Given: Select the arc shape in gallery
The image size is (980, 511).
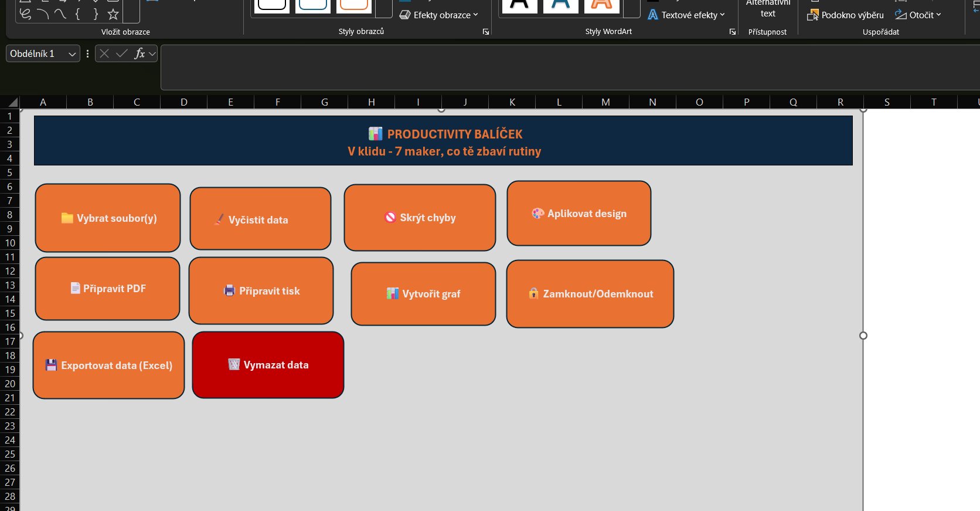Looking at the screenshot, I should tap(43, 14).
